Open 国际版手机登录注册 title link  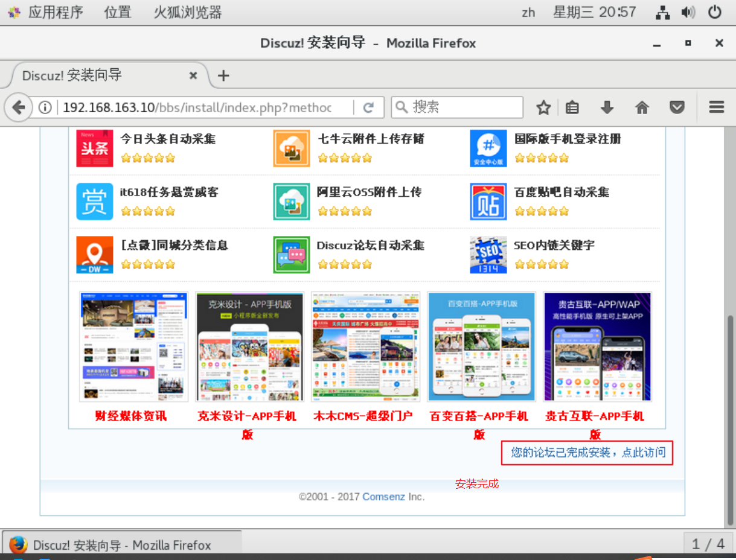pyautogui.click(x=568, y=139)
